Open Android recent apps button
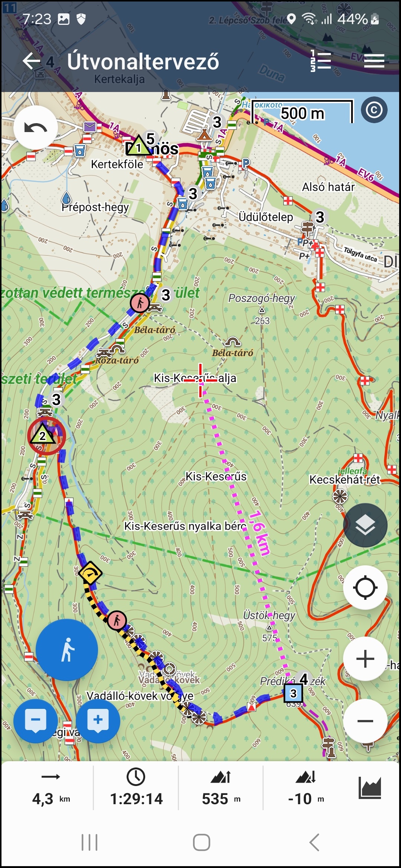401x868 pixels. pos(89,842)
